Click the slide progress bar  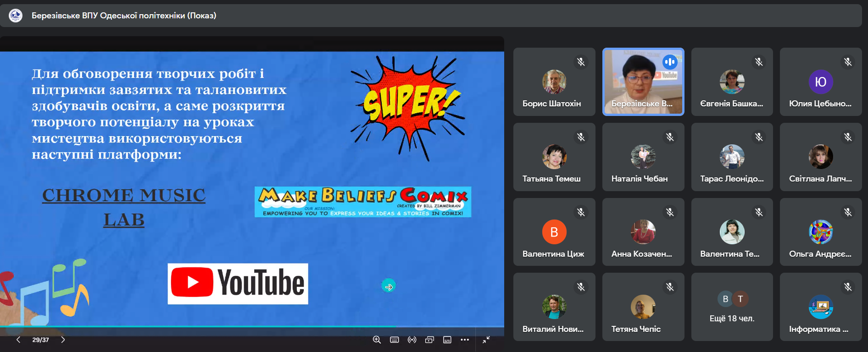pos(251,327)
